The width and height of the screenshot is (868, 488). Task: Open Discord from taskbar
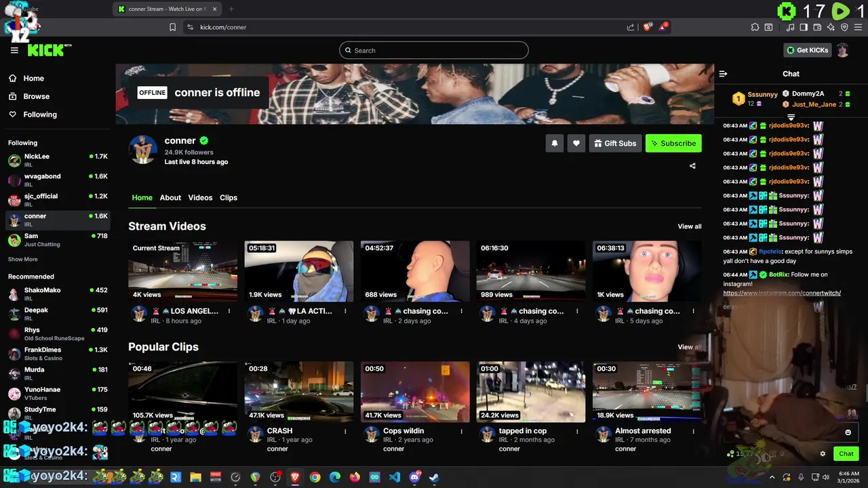point(414,477)
